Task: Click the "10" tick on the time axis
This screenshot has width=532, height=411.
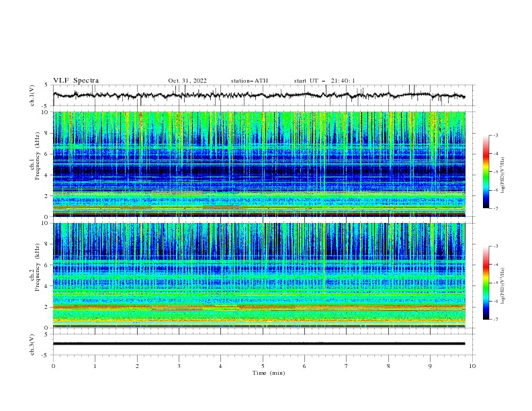Action: (472, 366)
